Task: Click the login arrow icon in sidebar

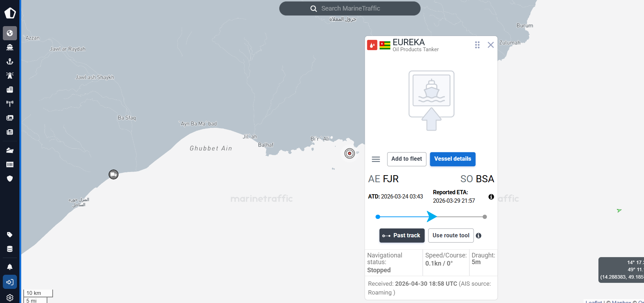Action: (x=10, y=282)
